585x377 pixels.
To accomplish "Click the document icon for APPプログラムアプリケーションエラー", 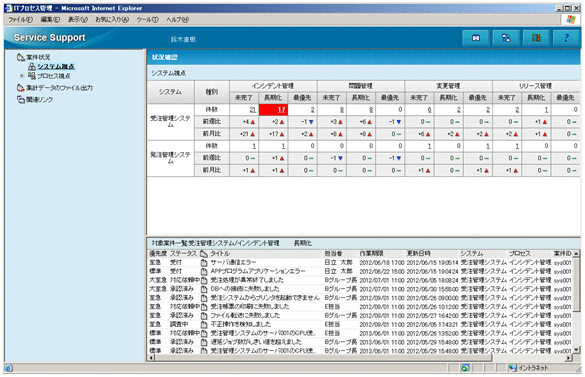I will pyautogui.click(x=204, y=271).
